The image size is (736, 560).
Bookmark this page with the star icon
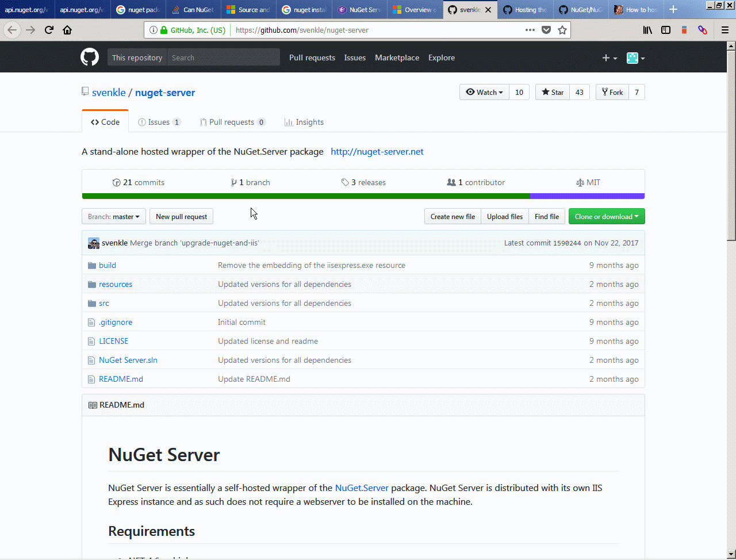562,30
